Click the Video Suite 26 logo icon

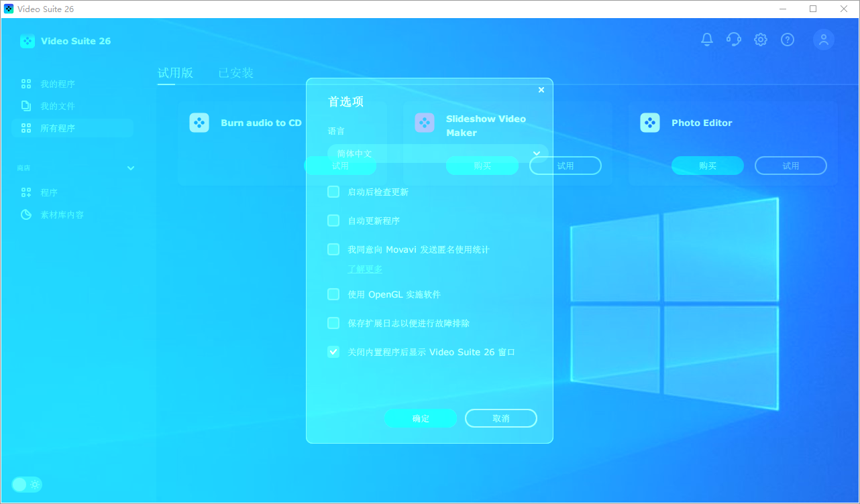pos(28,41)
